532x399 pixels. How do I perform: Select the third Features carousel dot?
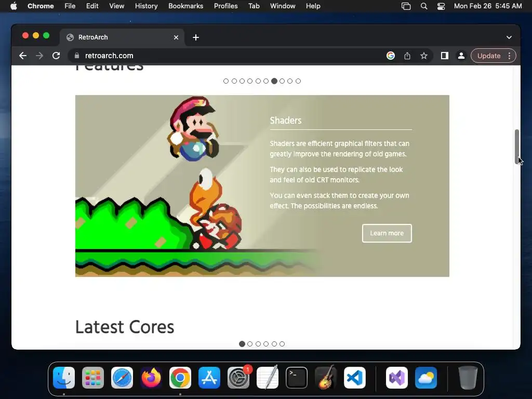(242, 81)
